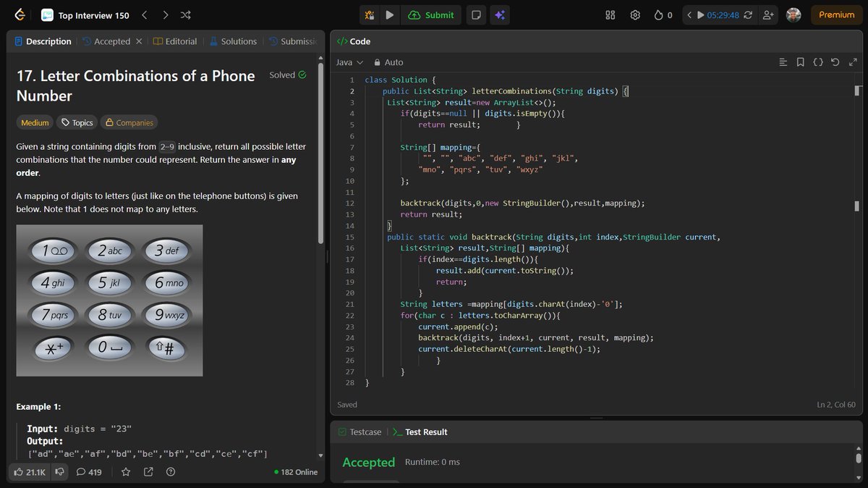
Task: Click the 182 Online indicator
Action: pyautogui.click(x=296, y=472)
